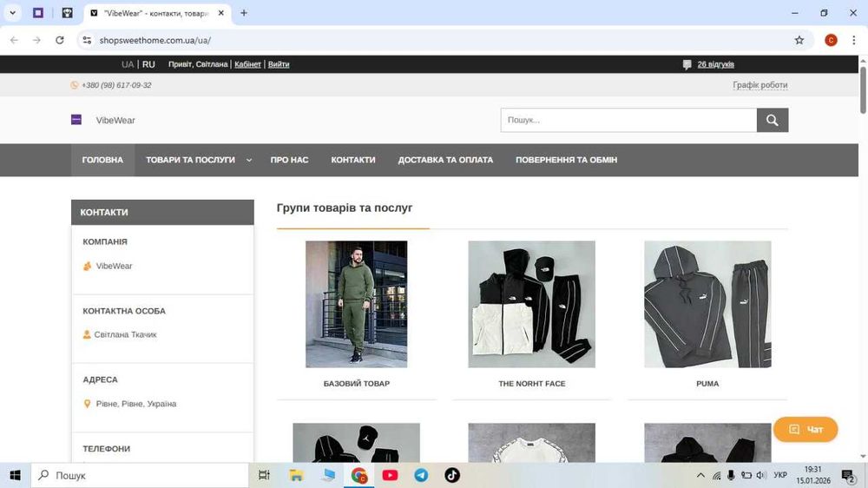
Task: Switch to the second pinned tab
Action: coord(67,13)
